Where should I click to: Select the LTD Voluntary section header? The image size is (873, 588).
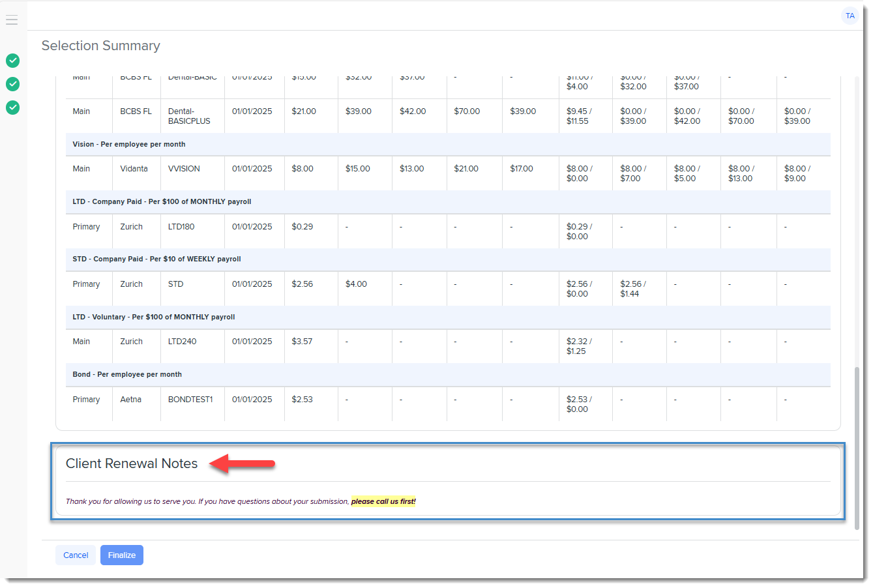click(x=154, y=317)
